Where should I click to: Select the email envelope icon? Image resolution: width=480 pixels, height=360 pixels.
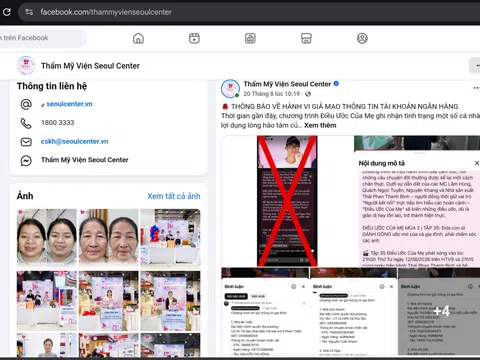coord(26,142)
